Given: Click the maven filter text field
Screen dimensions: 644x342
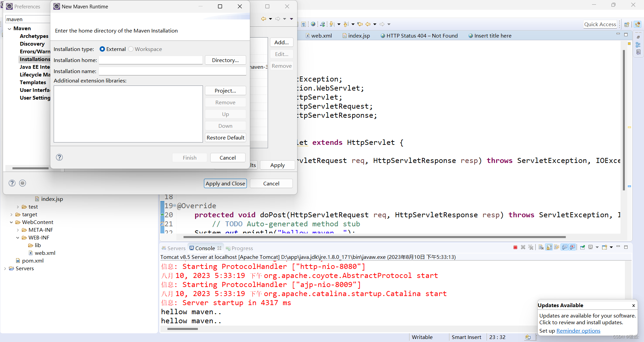Looking at the screenshot, I should coord(28,19).
